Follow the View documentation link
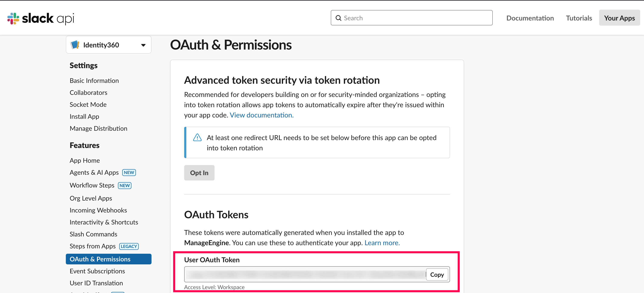The width and height of the screenshot is (644, 293). 262,115
